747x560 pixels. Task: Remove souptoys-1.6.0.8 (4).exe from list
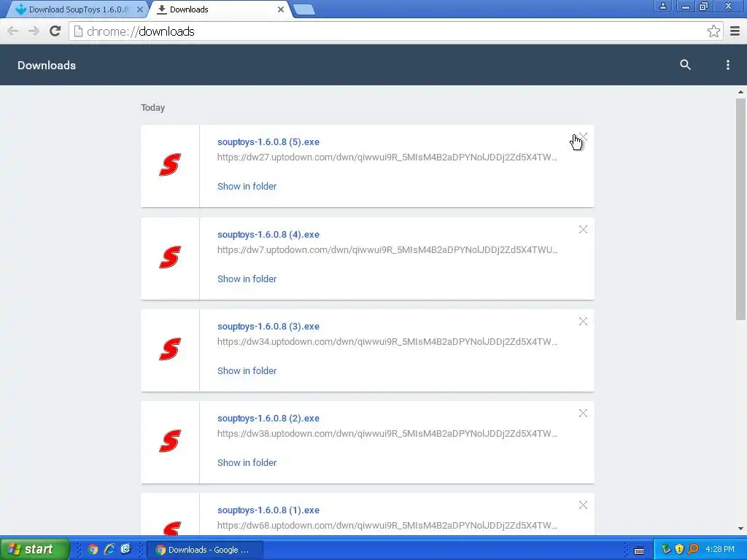pyautogui.click(x=583, y=230)
